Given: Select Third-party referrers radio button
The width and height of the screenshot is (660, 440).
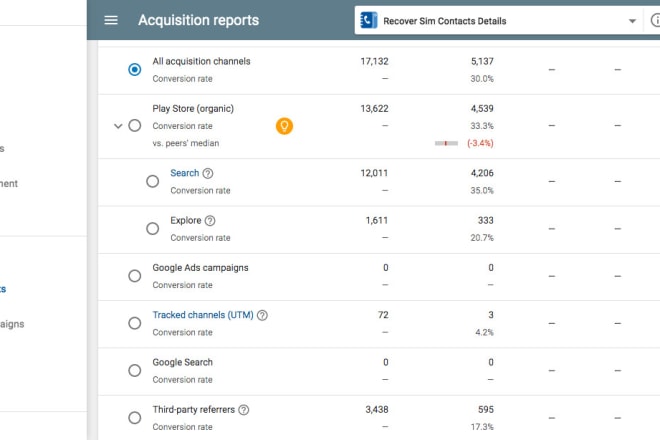Looking at the screenshot, I should tap(135, 418).
